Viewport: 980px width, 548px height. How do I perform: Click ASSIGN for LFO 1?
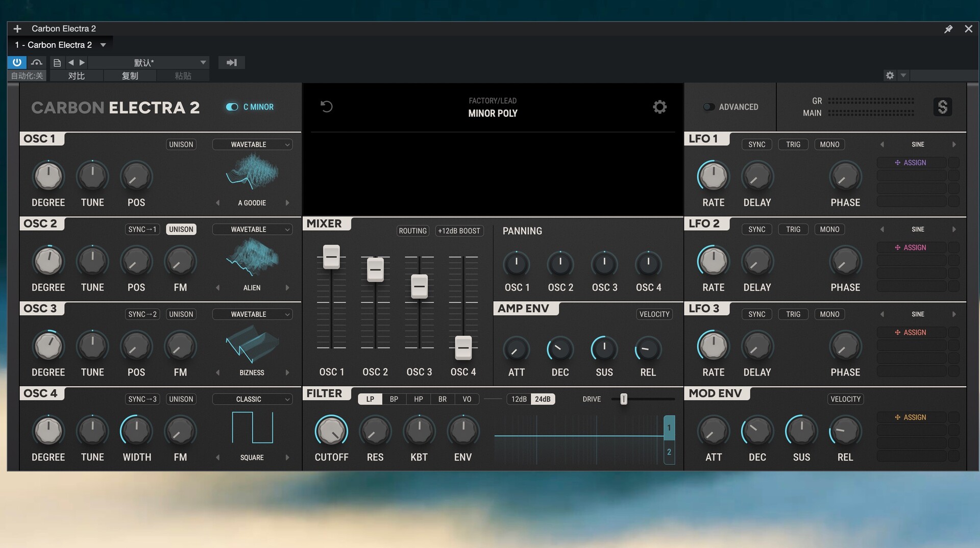(911, 163)
